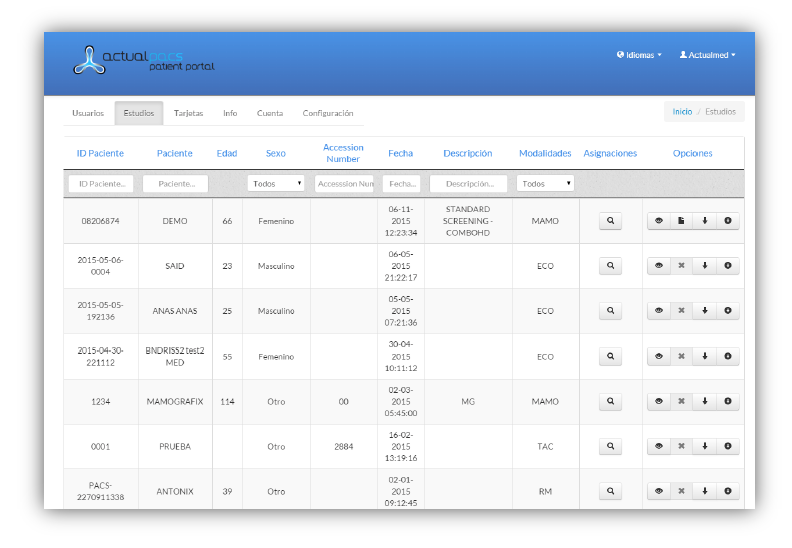The width and height of the screenshot is (792, 548).
Task: Go to the Info tab
Action: (230, 113)
